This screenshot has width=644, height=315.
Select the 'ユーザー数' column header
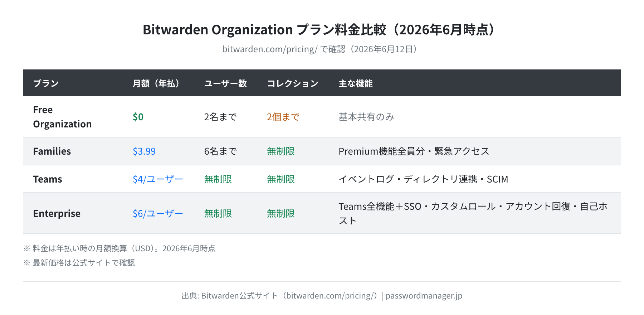pos(225,83)
